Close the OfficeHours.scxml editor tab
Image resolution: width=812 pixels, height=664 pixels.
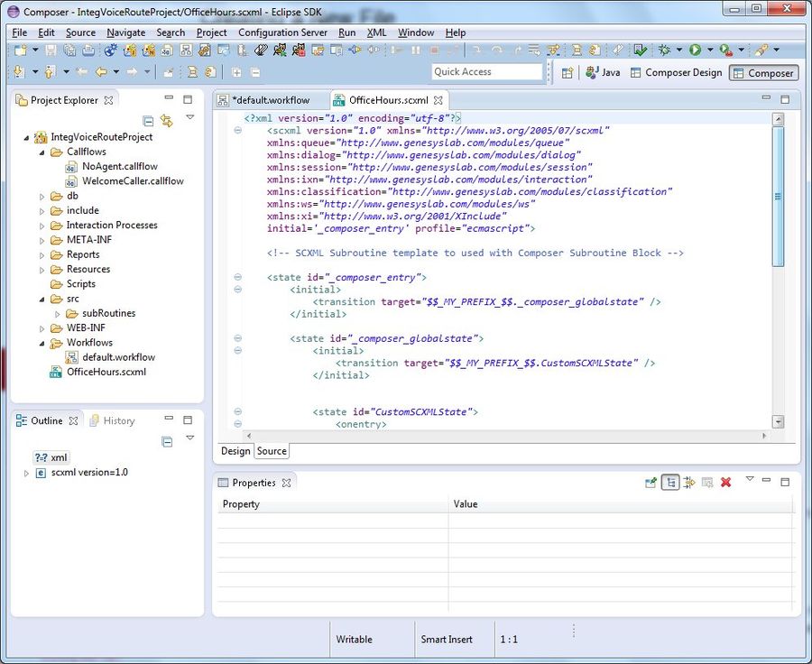point(438,100)
